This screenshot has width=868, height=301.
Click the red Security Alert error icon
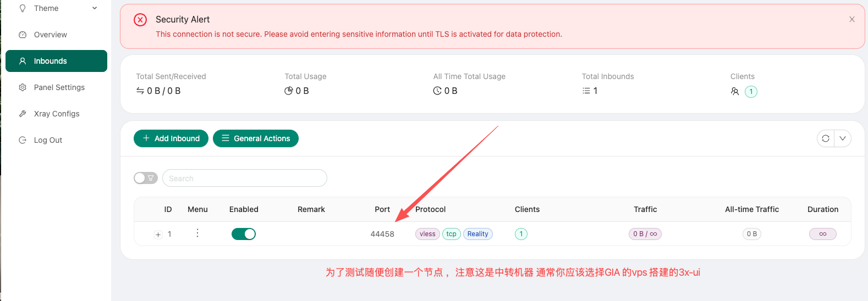pyautogui.click(x=140, y=20)
